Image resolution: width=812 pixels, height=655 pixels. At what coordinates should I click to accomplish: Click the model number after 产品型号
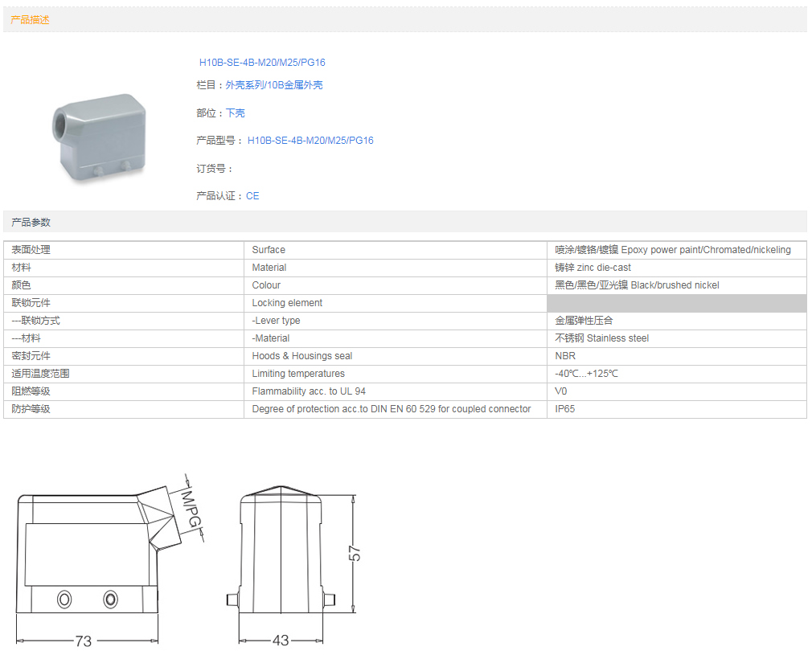[310, 141]
